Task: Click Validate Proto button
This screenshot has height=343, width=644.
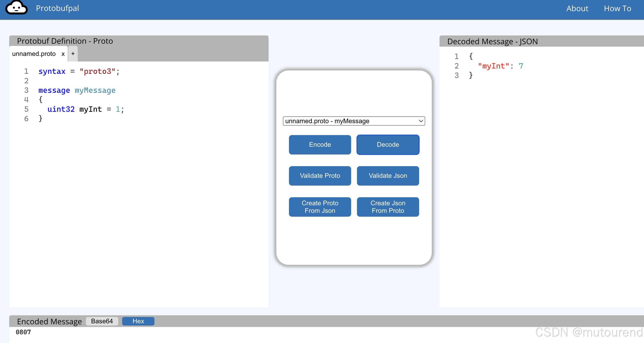Action: [x=320, y=176]
